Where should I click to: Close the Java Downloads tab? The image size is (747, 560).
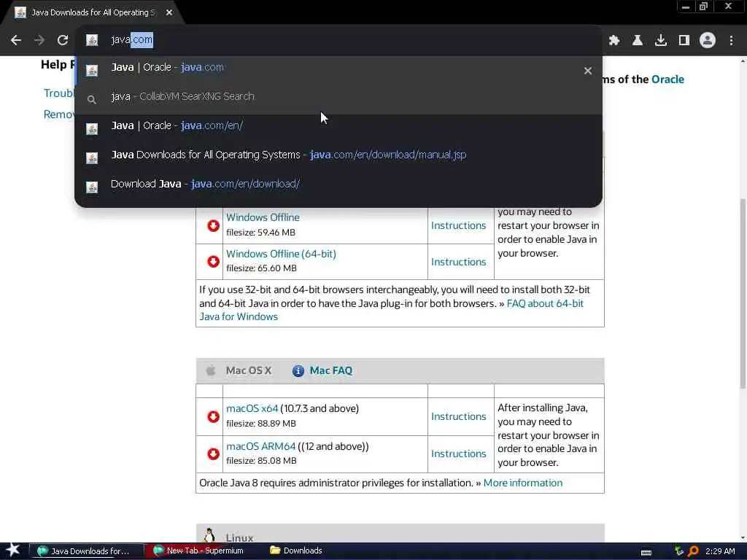point(169,12)
